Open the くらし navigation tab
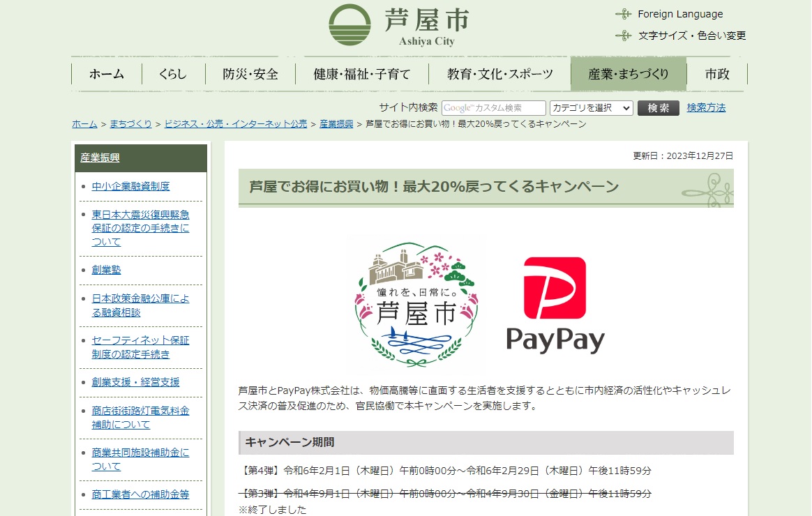The width and height of the screenshot is (812, 516). coord(174,74)
